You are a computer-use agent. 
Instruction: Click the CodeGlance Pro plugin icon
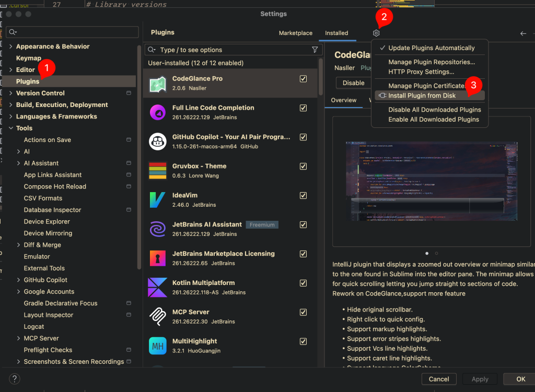(158, 84)
